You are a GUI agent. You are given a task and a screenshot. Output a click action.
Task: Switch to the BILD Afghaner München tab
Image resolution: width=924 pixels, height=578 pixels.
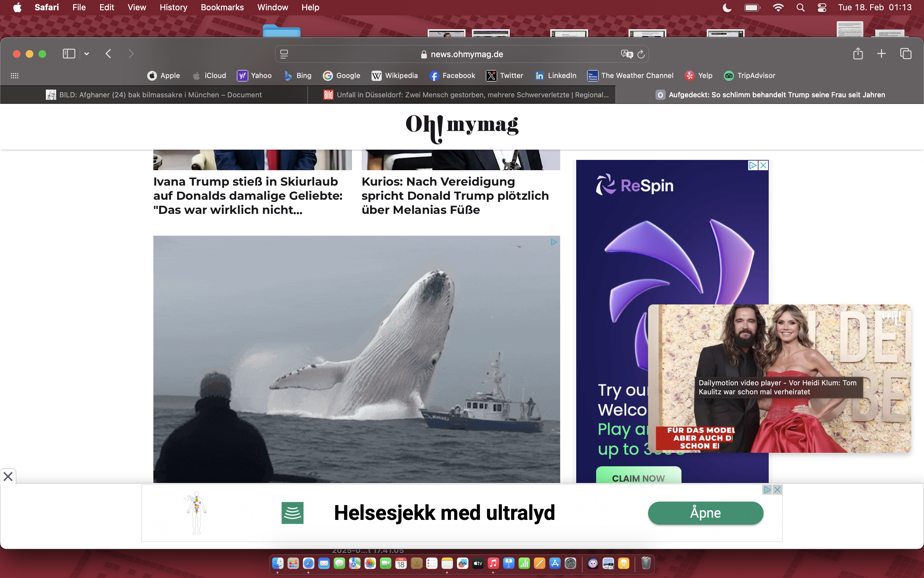click(x=154, y=95)
